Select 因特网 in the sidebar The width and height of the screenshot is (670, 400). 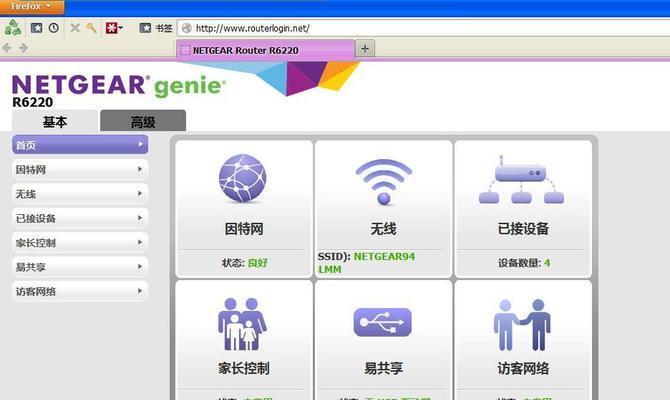point(80,170)
